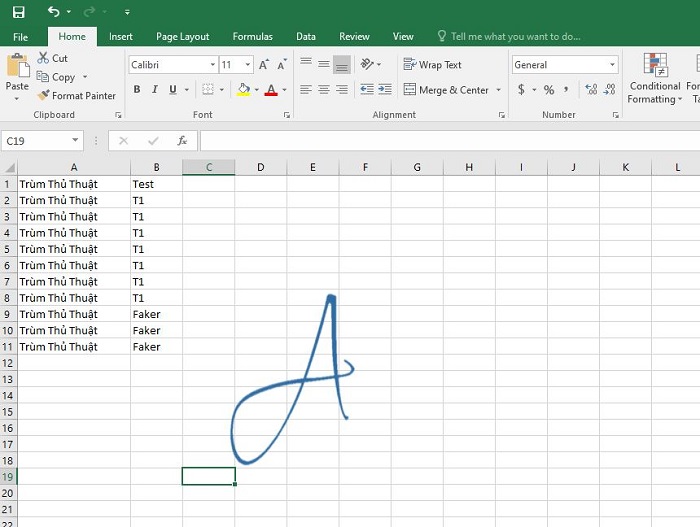Open the Formulas ribbon tab
700x527 pixels.
coord(252,37)
